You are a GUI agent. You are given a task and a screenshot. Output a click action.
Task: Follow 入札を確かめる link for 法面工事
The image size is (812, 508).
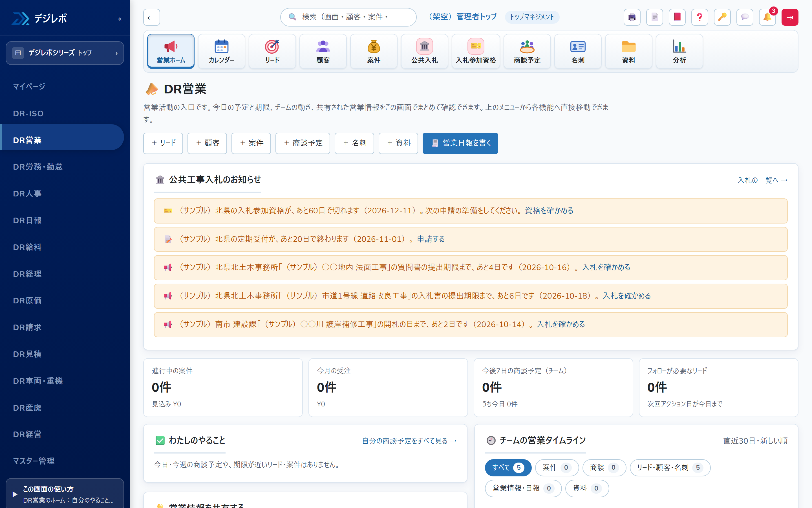606,267
